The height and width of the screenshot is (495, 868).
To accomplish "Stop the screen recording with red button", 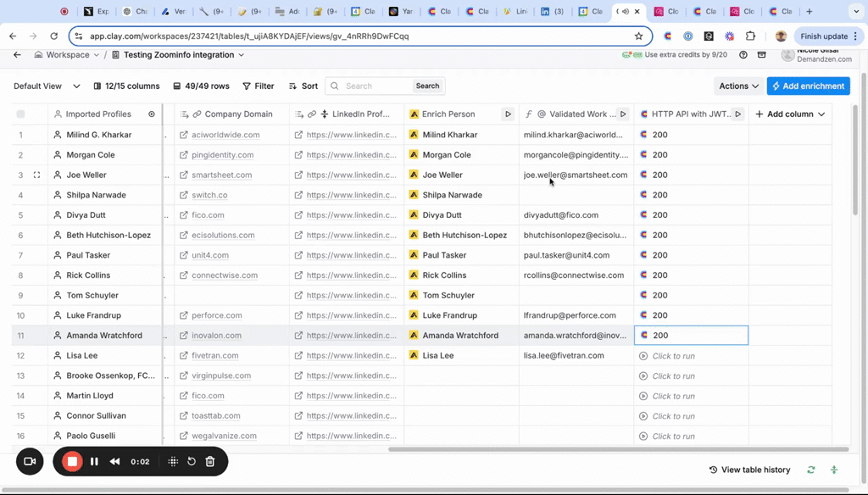I will (x=72, y=462).
